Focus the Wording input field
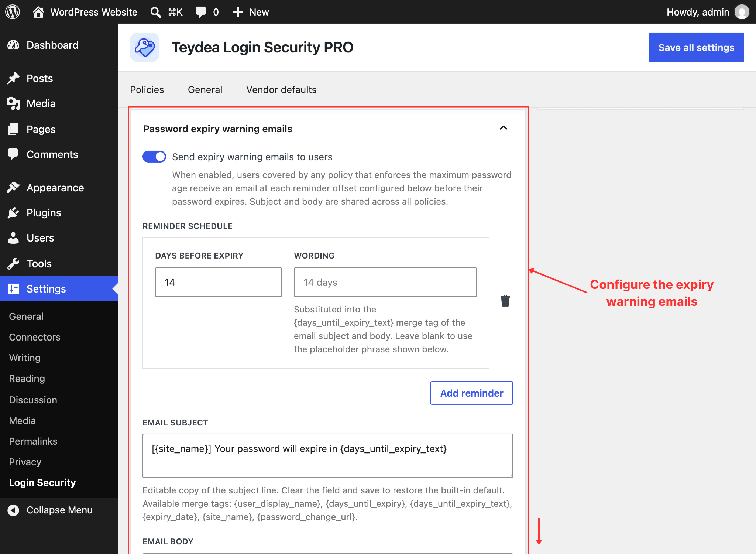The width and height of the screenshot is (756, 554). tap(385, 282)
